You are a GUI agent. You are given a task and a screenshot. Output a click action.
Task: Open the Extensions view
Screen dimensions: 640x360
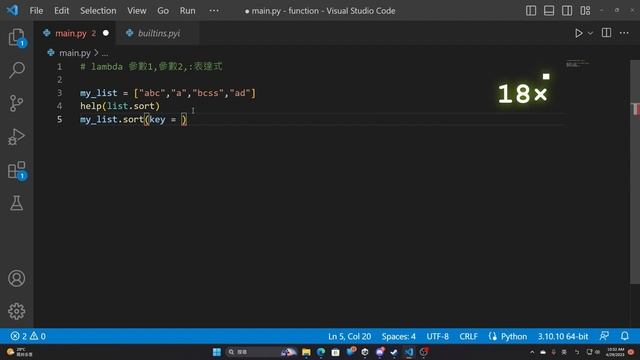pos(16,170)
